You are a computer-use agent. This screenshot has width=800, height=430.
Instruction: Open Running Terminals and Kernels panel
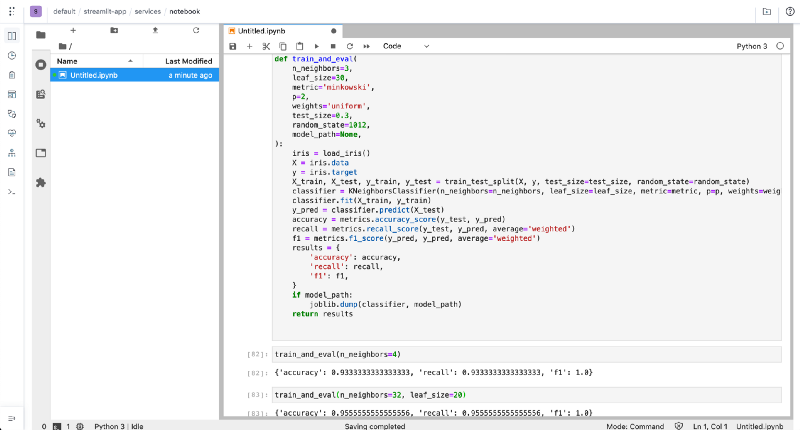(41, 65)
